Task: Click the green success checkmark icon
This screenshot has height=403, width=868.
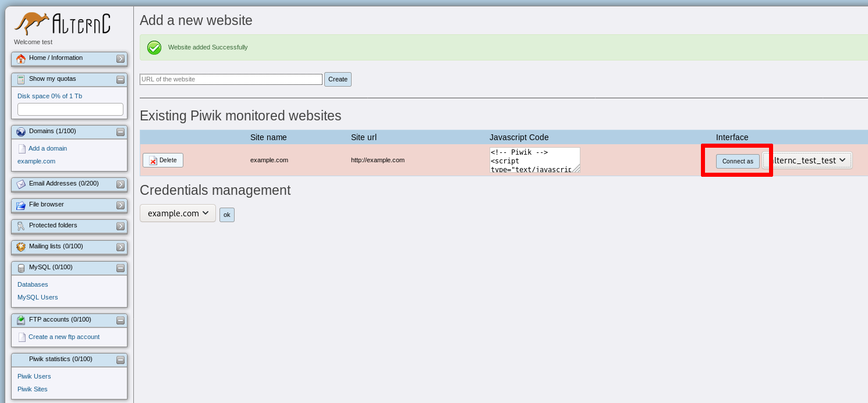Action: coord(154,48)
